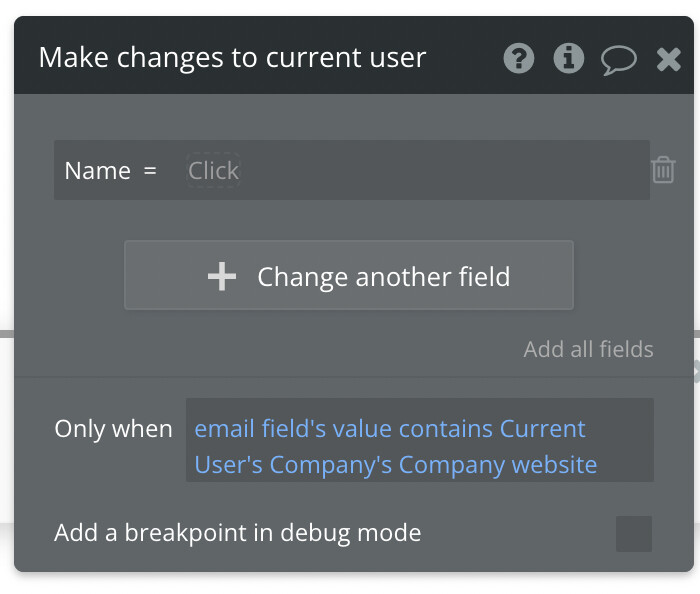This screenshot has width=700, height=594.
Task: Click "Current" in the Only when expression
Action: pyautogui.click(x=543, y=429)
